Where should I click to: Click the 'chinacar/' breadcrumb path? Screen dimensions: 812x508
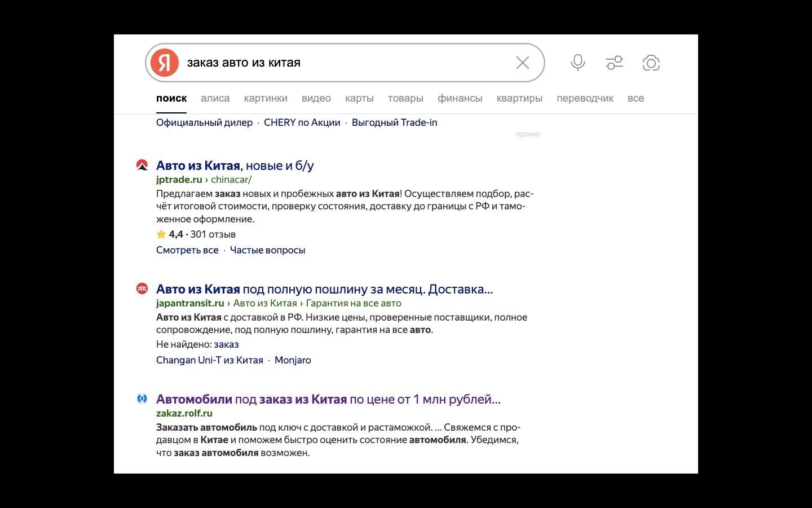231,179
